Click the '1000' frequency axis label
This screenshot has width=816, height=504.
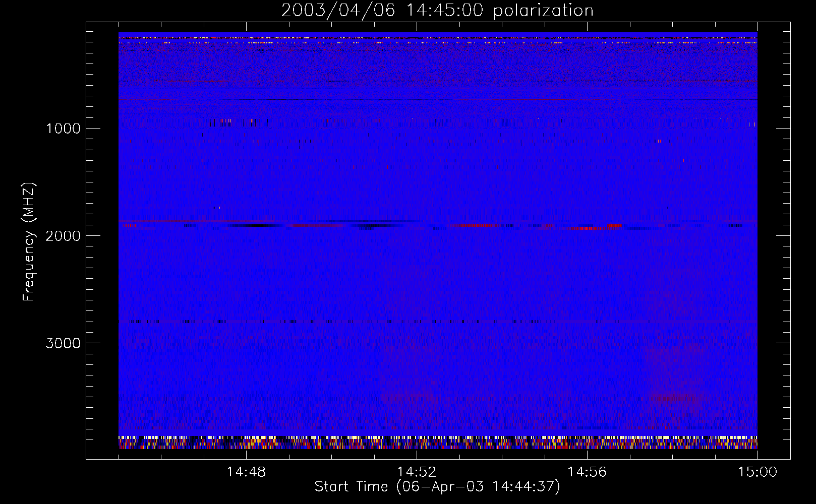(x=63, y=129)
